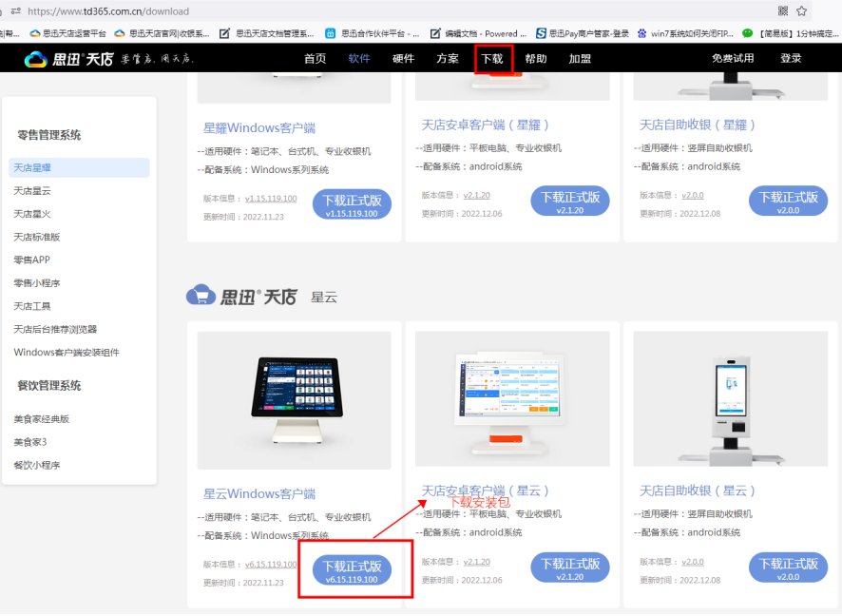Click the 思迅天店 logo in the navigation bar

[68, 59]
